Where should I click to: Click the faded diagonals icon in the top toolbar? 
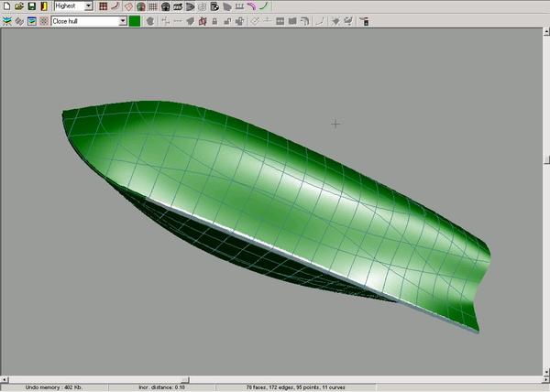[203, 6]
